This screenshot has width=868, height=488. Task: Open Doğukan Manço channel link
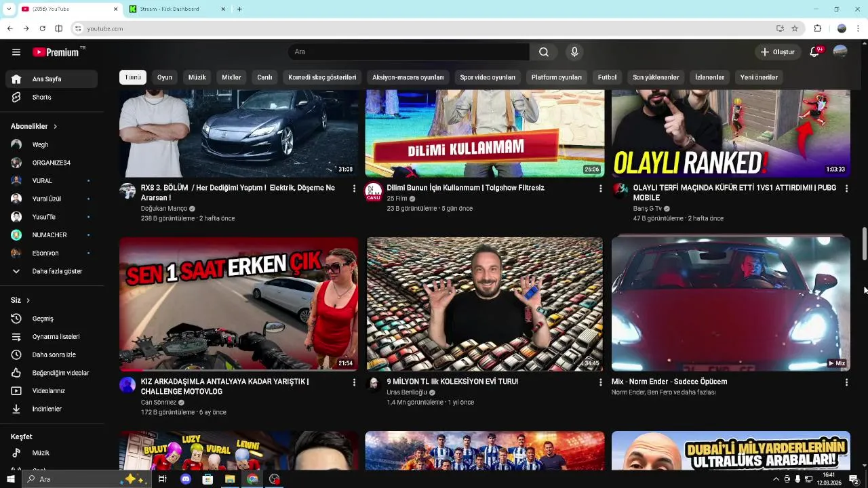point(163,209)
